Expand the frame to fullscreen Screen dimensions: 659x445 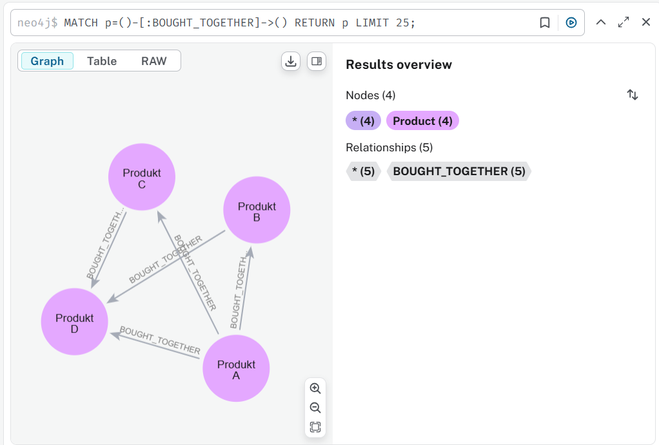pyautogui.click(x=624, y=22)
